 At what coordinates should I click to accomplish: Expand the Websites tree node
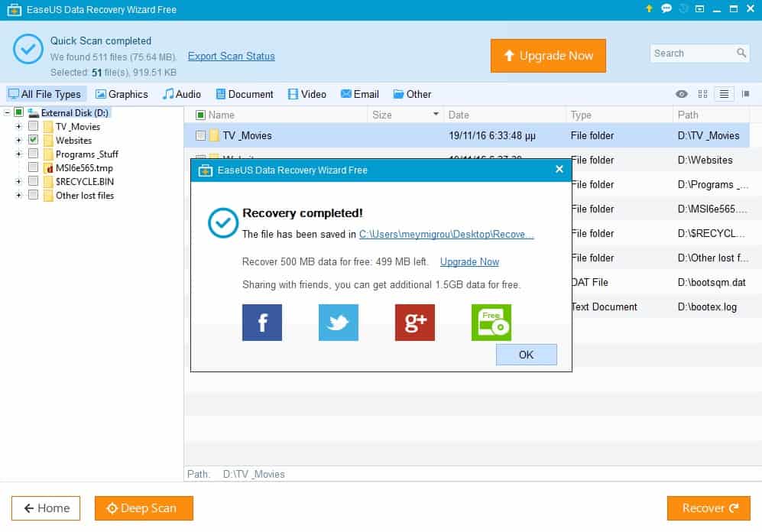18,140
